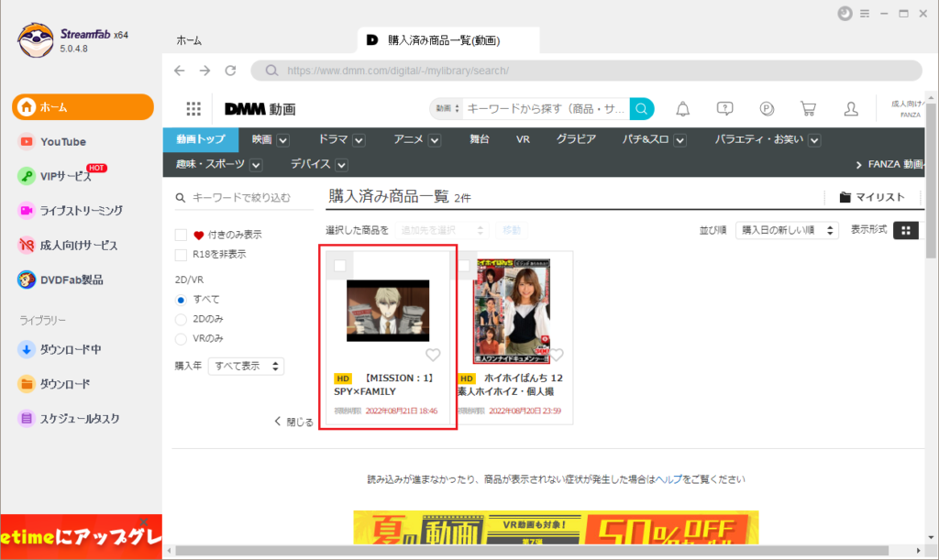The height and width of the screenshot is (560, 939).
Task: Open the help chat icon
Action: tap(724, 108)
